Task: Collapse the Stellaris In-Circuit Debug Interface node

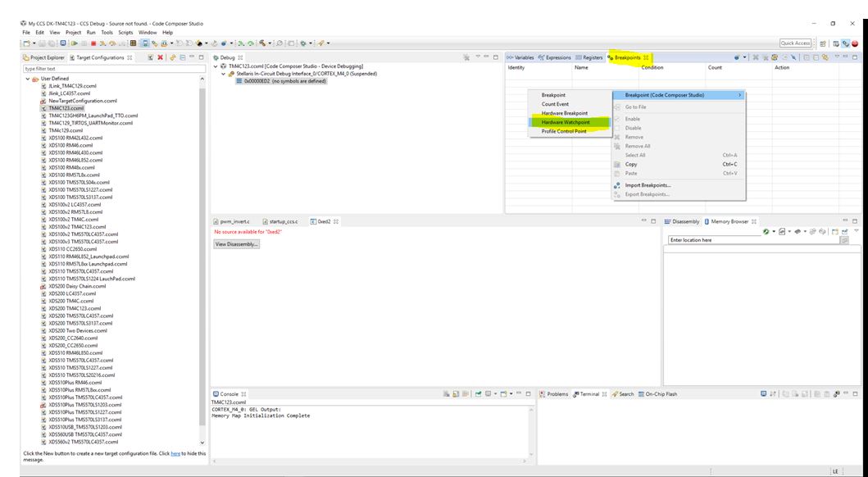Action: pos(224,74)
